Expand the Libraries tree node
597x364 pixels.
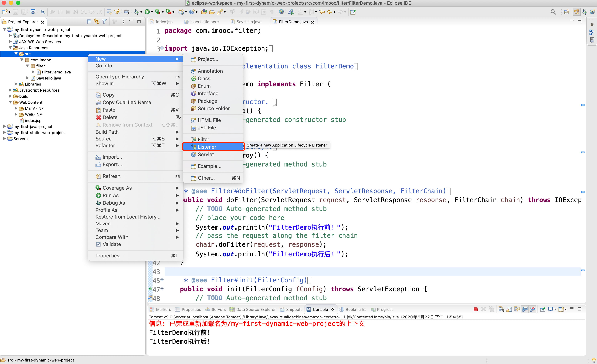click(x=16, y=84)
